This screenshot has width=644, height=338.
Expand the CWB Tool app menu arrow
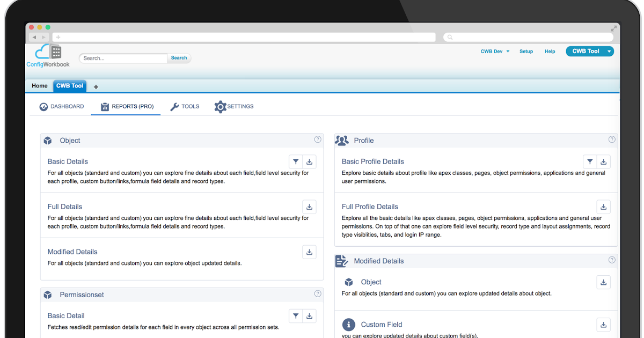click(x=609, y=52)
